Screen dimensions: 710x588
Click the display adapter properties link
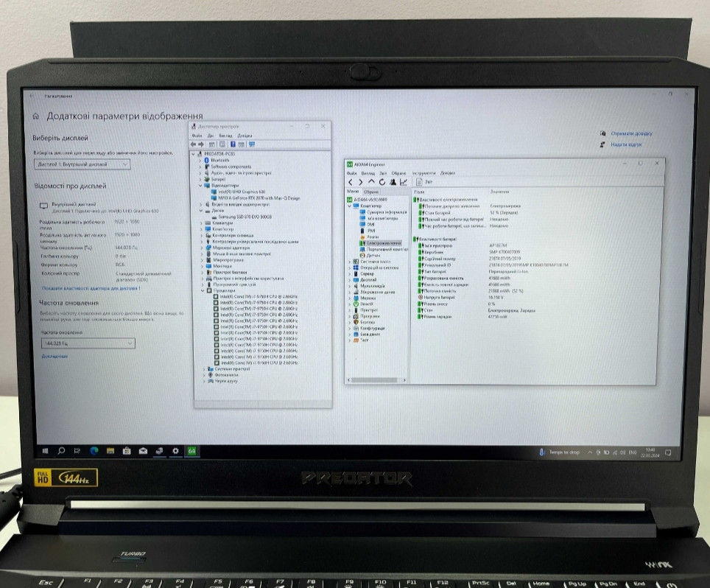[x=91, y=288]
